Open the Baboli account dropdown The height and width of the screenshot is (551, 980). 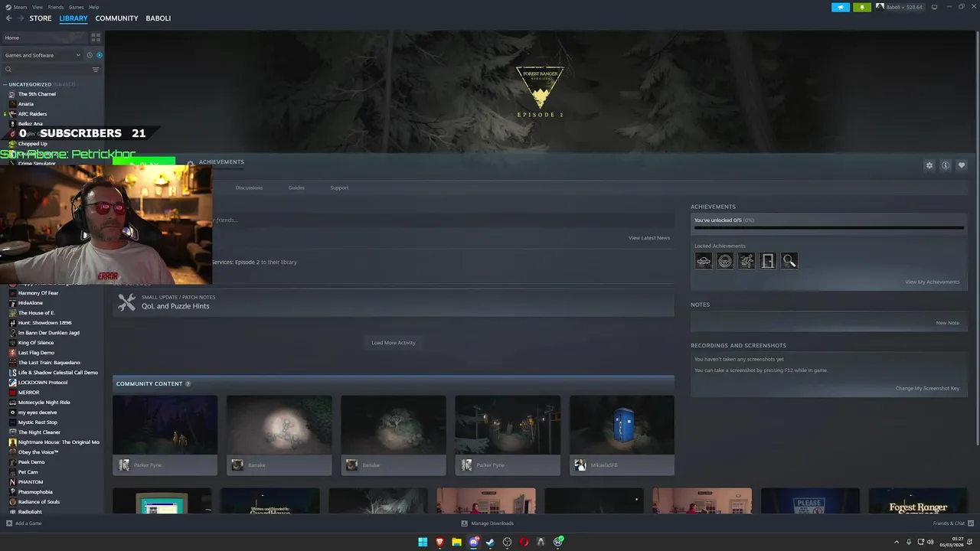[900, 7]
